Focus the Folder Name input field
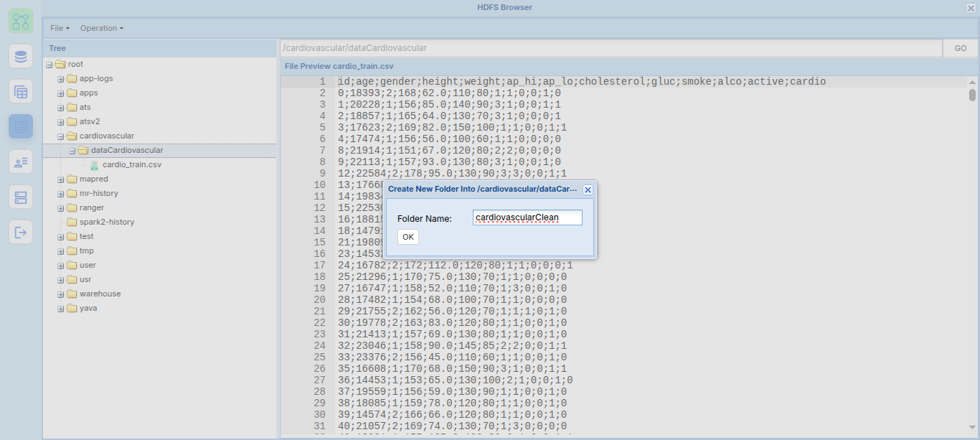 (527, 217)
